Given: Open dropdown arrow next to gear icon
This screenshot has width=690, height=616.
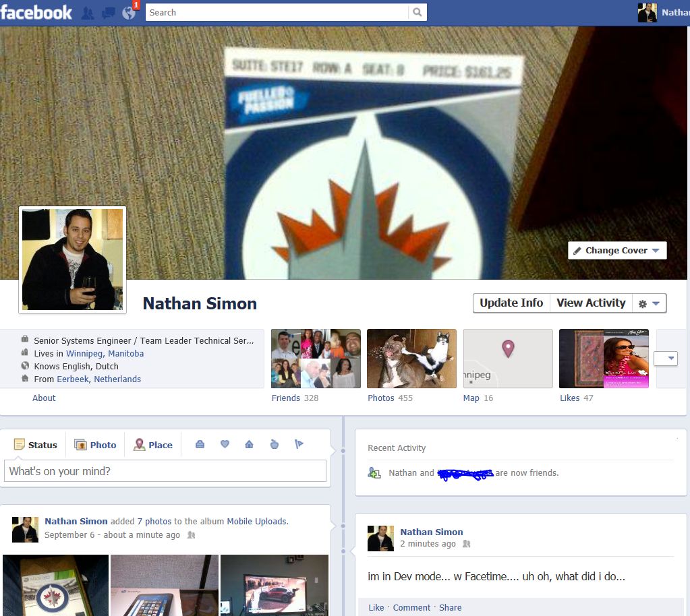Looking at the screenshot, I should [x=656, y=303].
